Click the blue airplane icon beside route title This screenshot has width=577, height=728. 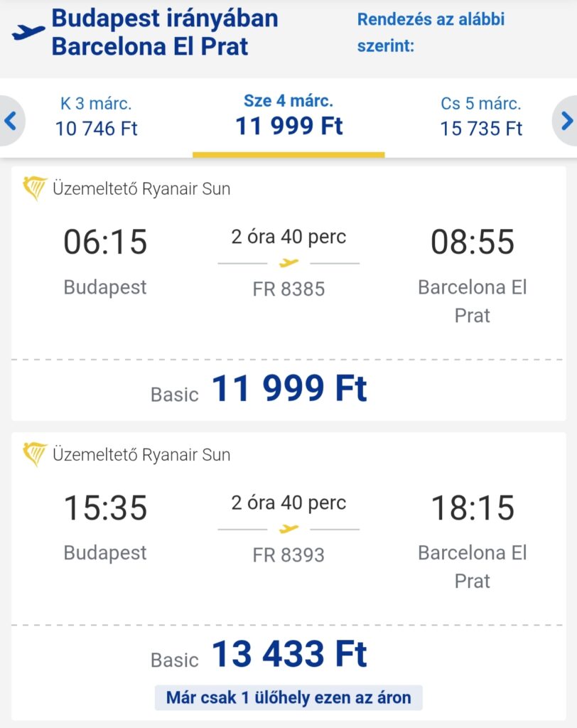(x=28, y=32)
